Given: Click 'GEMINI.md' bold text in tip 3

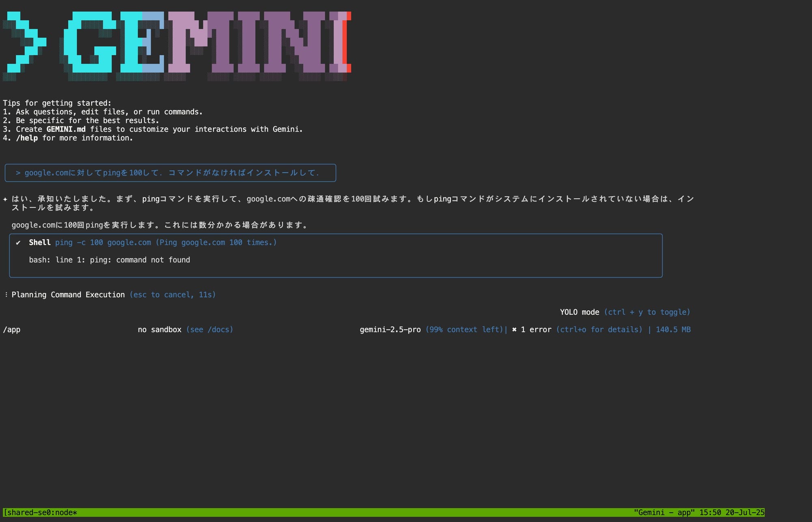Looking at the screenshot, I should pos(66,129).
